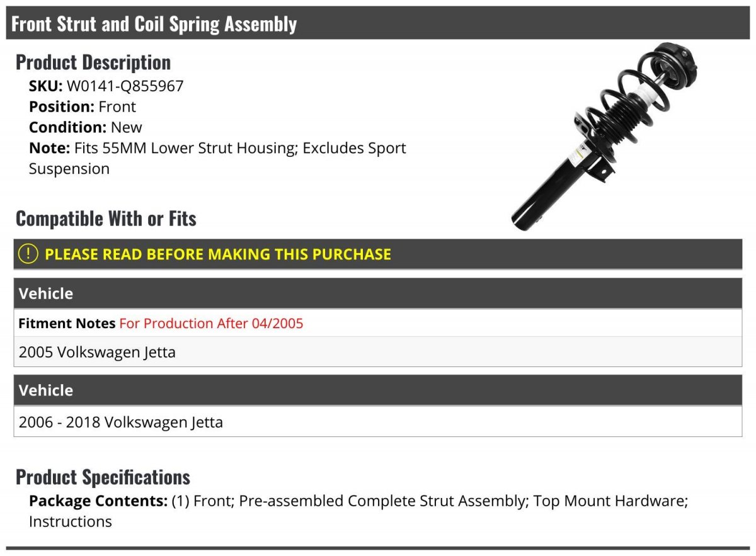This screenshot has height=556, width=756.
Task: Click the Position: Front text line
Action: [x=83, y=107]
